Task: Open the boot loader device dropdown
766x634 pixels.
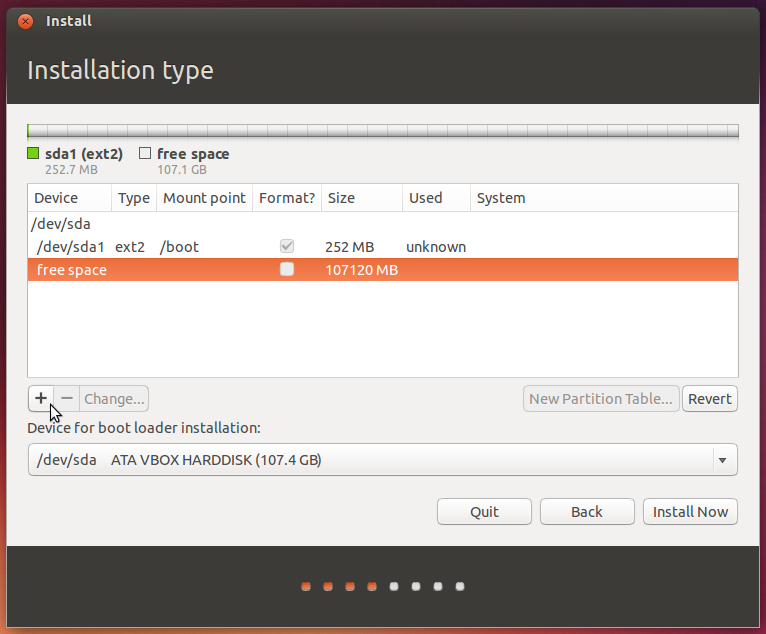Action: (x=383, y=460)
